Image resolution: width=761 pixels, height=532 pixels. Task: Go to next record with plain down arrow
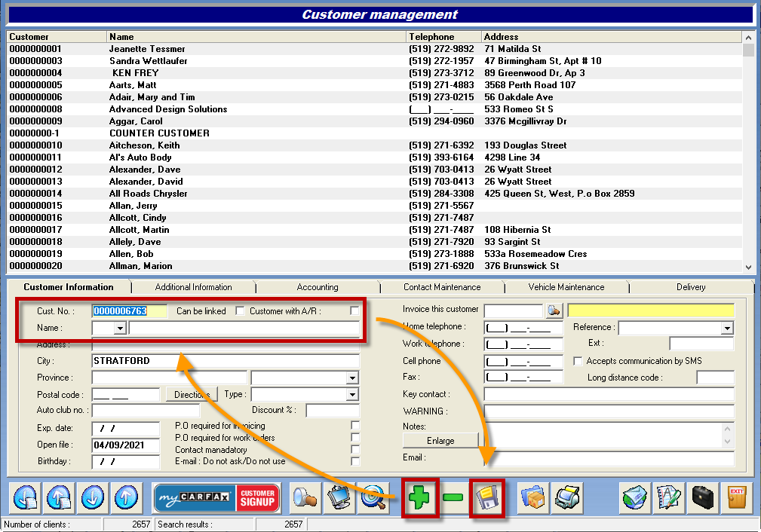click(93, 497)
